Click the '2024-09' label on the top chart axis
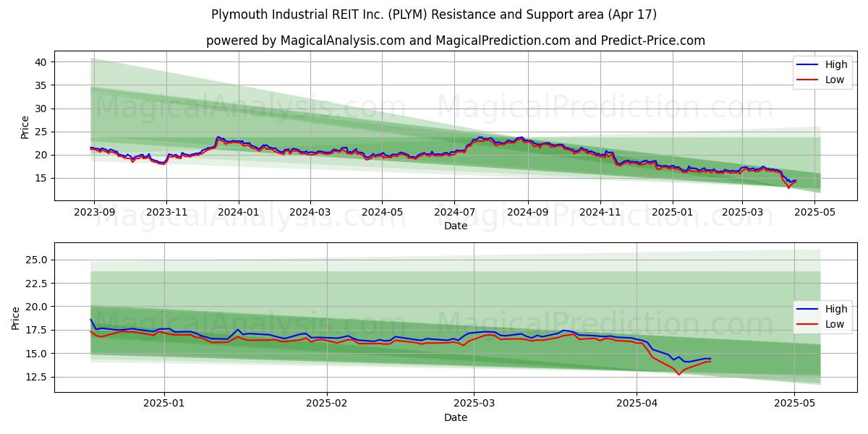This screenshot has height=434, width=868. (527, 213)
